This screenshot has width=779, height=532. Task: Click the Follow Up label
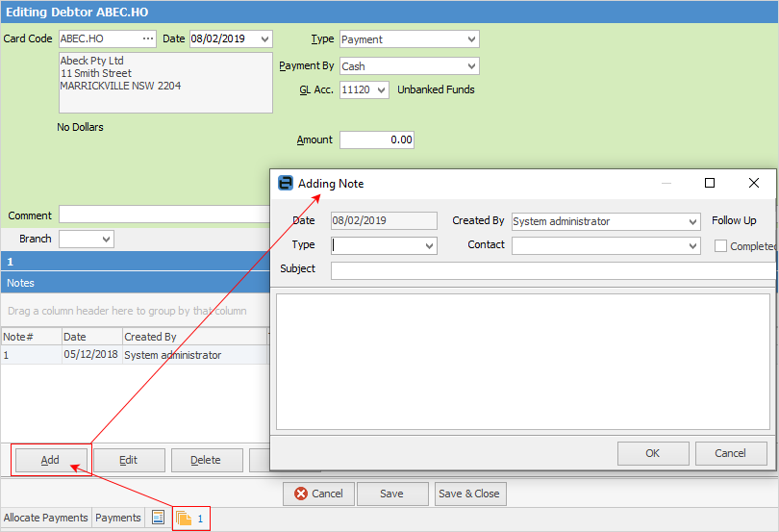tap(733, 220)
